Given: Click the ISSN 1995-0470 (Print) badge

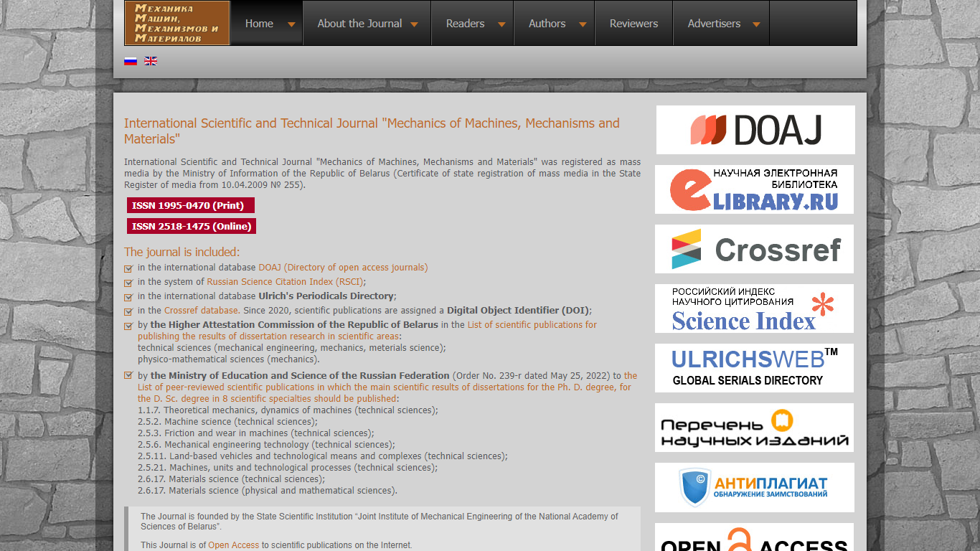Looking at the screenshot, I should (x=190, y=205).
